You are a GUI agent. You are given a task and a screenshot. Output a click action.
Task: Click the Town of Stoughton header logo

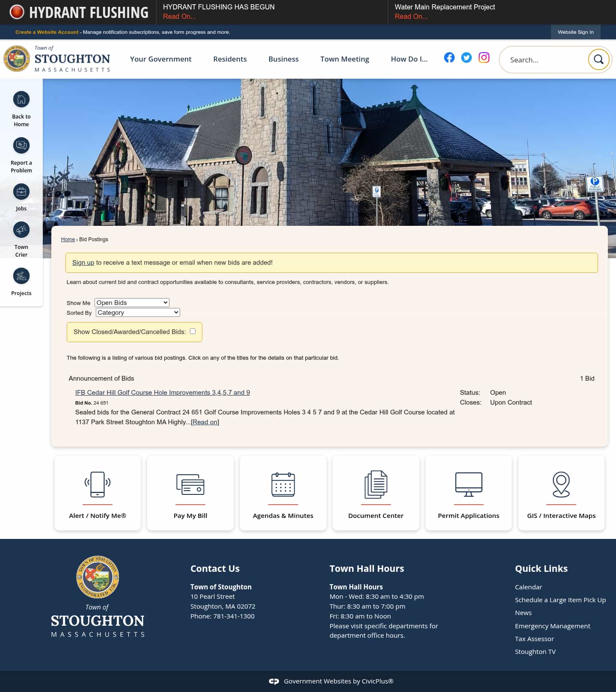(57, 59)
